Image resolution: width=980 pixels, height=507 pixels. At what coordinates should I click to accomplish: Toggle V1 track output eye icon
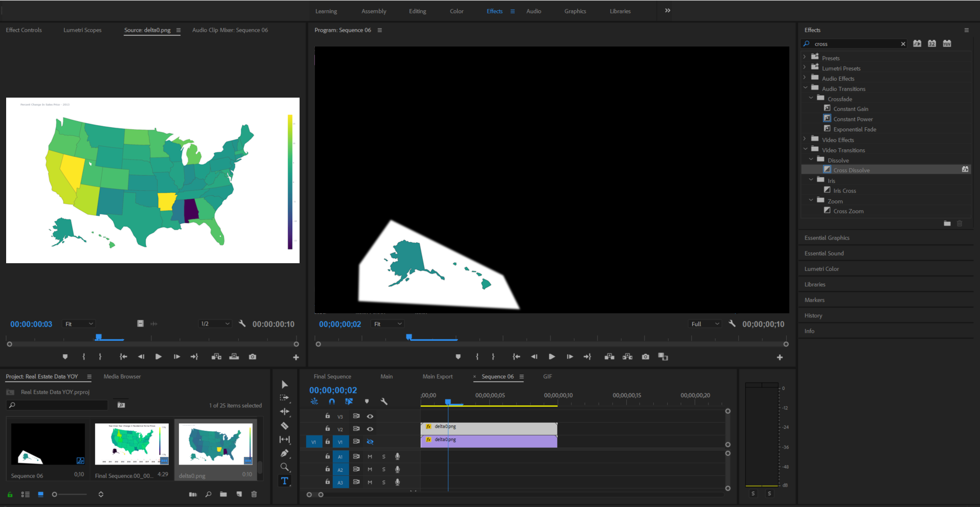370,442
